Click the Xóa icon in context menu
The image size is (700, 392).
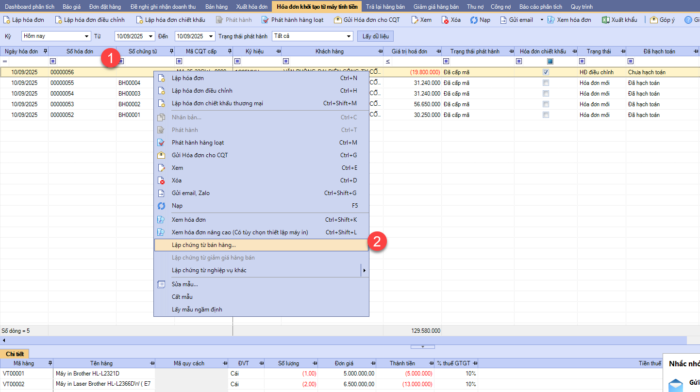point(162,180)
